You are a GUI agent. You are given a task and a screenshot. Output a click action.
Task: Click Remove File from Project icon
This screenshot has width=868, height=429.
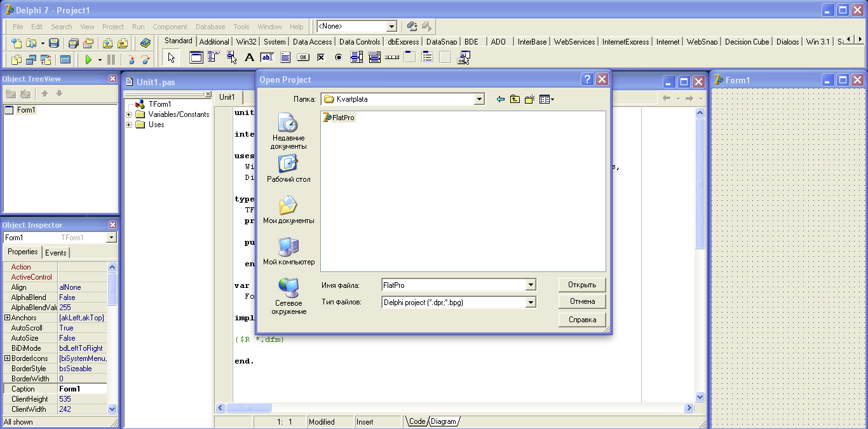coord(123,43)
